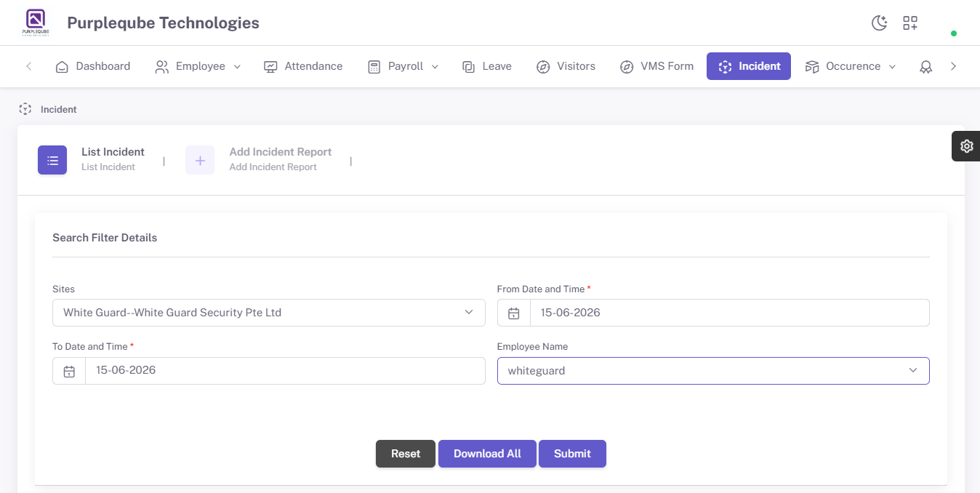
Task: Expand the Payroll menu chevron
Action: [435, 66]
